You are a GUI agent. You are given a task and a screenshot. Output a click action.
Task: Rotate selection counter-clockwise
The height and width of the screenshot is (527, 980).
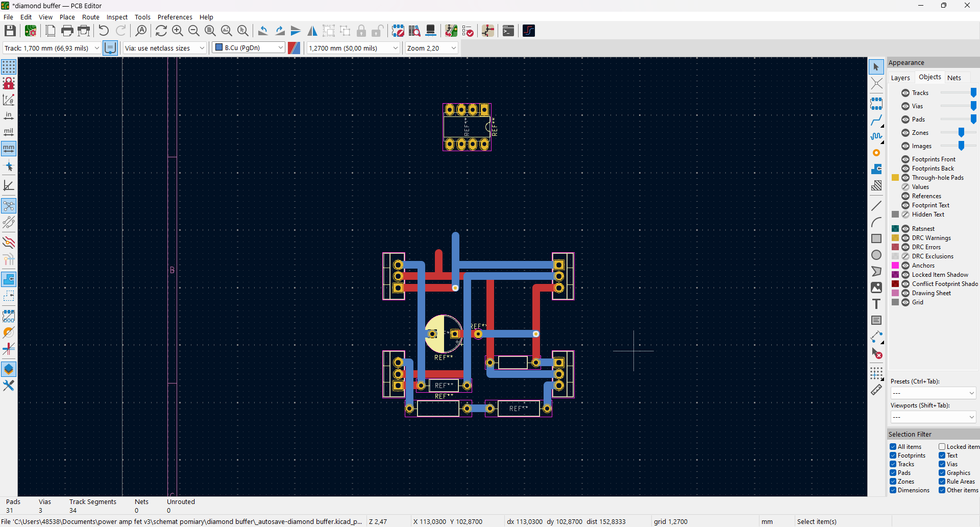click(x=263, y=31)
